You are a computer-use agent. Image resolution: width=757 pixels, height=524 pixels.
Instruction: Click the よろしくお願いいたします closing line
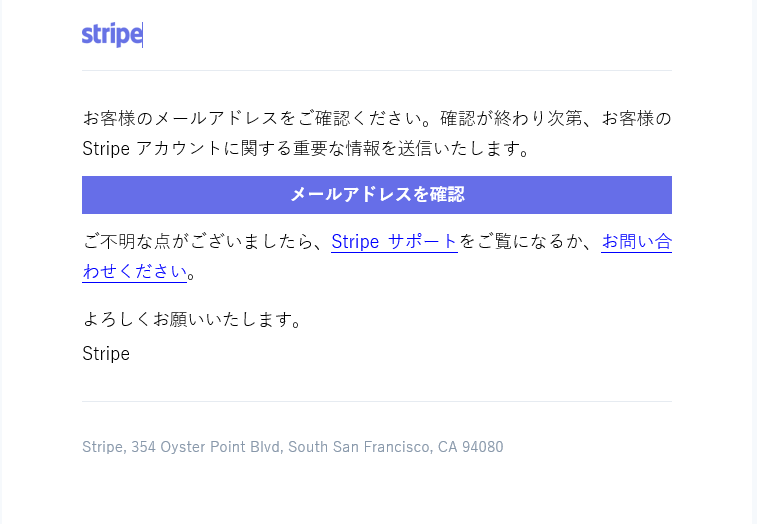(x=192, y=321)
